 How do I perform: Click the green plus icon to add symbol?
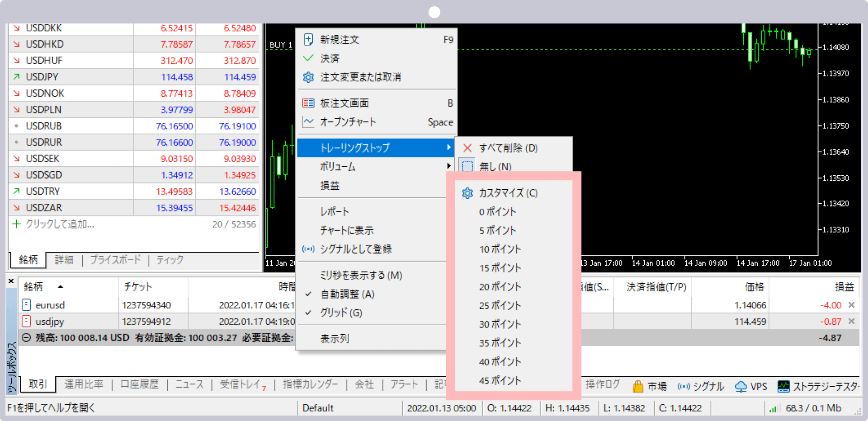coord(16,224)
